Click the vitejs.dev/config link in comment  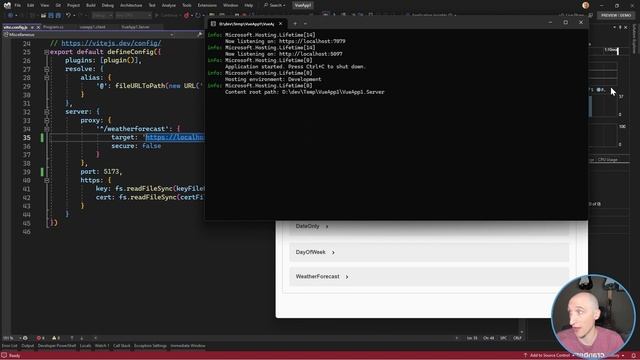pos(111,43)
